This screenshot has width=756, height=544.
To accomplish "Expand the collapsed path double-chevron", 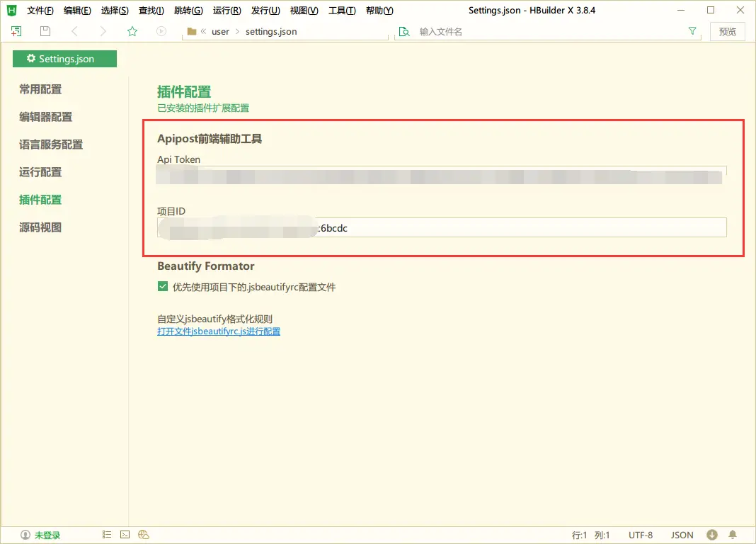I will pos(203,31).
